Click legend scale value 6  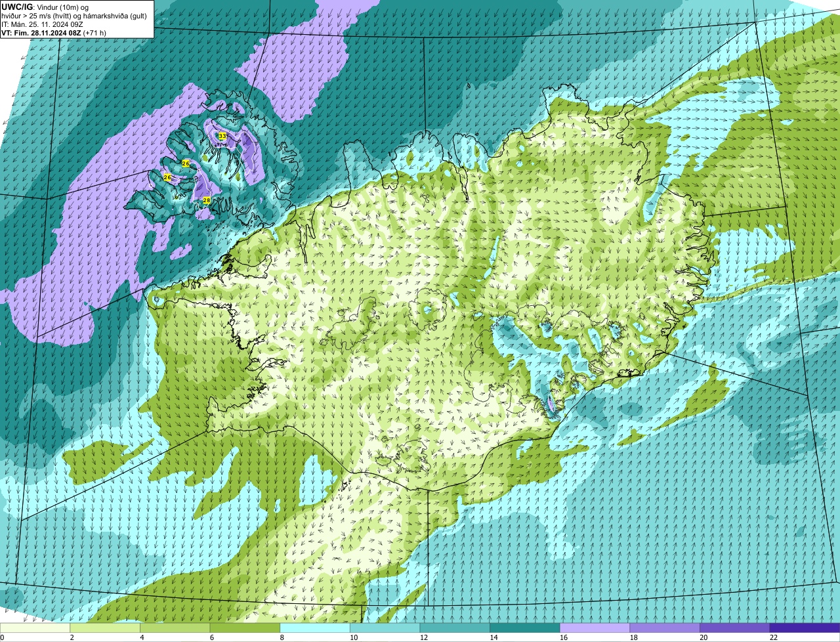(x=212, y=637)
